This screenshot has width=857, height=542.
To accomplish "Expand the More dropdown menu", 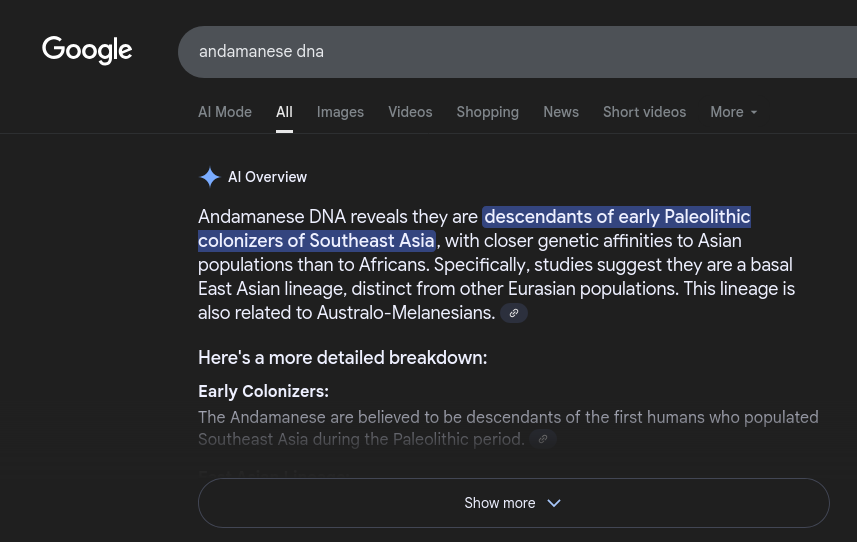I will [x=733, y=112].
